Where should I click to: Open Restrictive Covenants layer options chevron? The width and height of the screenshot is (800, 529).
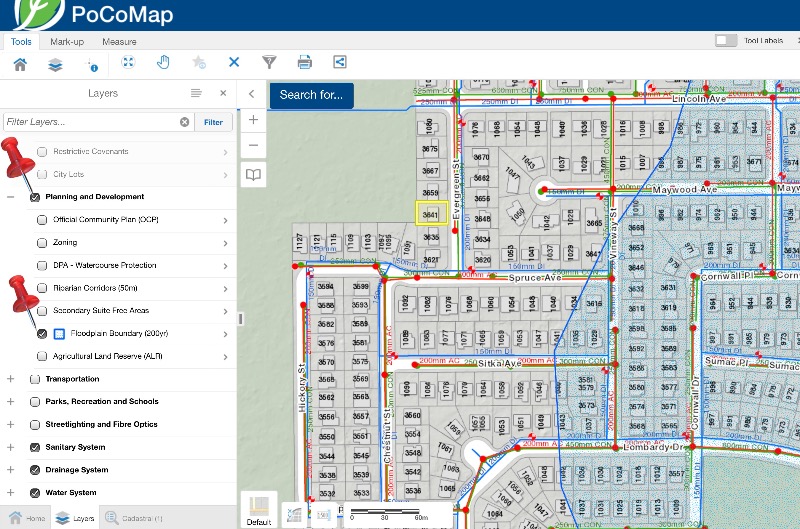(225, 152)
